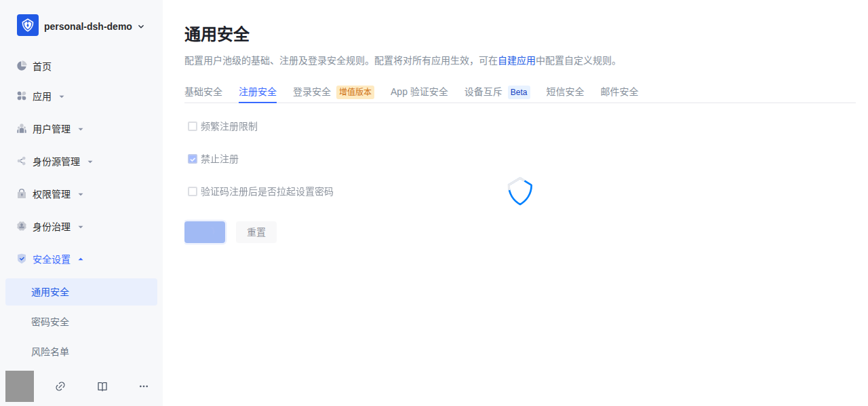Open the three-dots more menu icon
The height and width of the screenshot is (406, 868).
144,386
